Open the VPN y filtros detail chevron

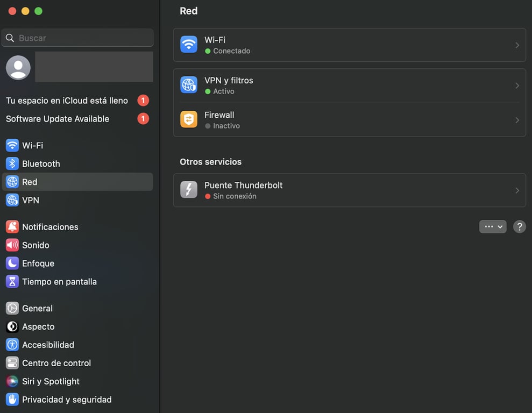(517, 85)
